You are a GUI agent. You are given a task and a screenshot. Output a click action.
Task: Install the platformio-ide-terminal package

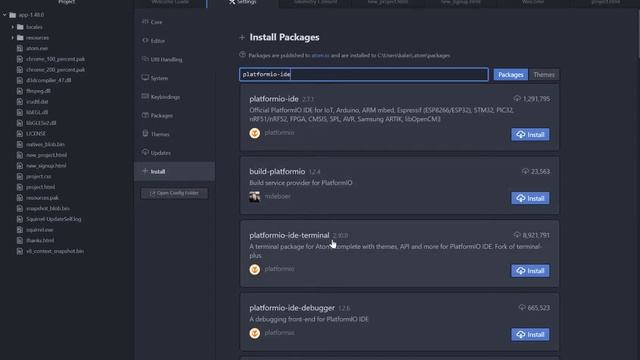(x=530, y=271)
